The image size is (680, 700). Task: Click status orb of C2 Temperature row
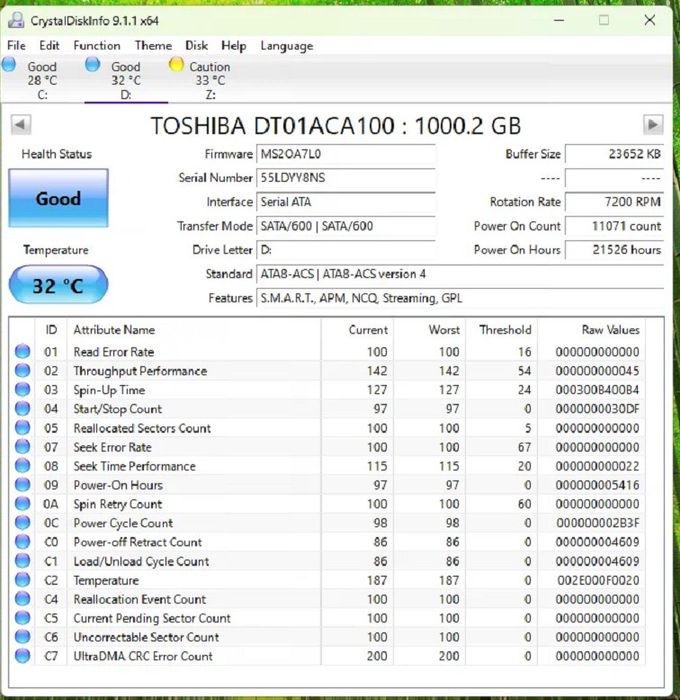point(22,580)
